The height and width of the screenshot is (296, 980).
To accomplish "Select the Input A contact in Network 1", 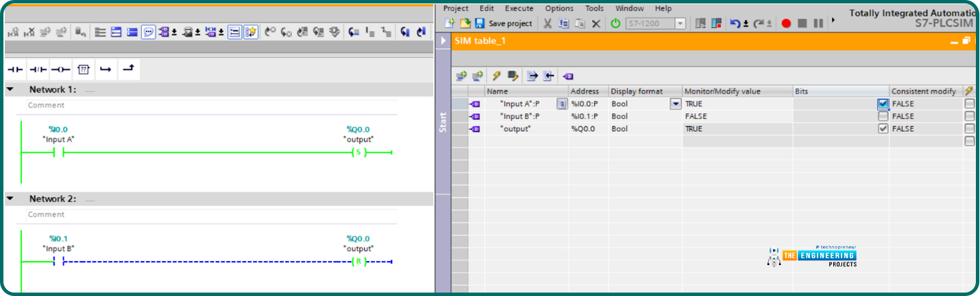I will coord(58,152).
